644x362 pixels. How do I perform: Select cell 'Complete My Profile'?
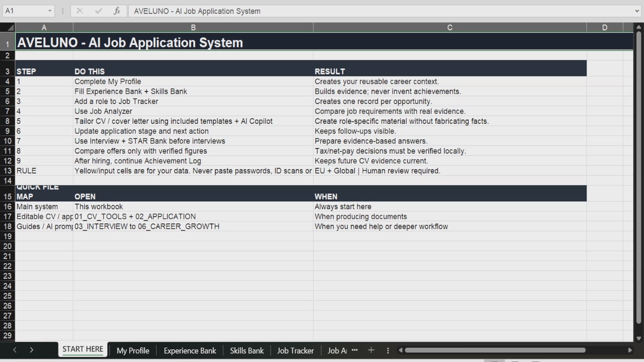193,81
